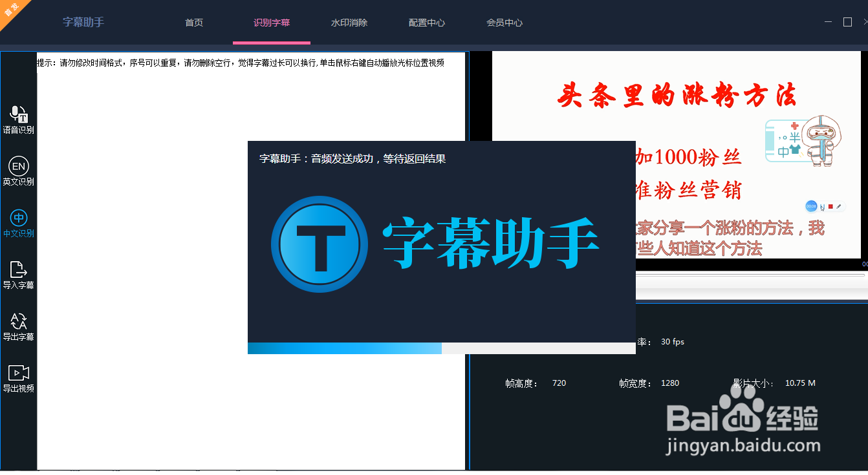Click the video preview showing 头条里的涨粉方法

pos(677,155)
